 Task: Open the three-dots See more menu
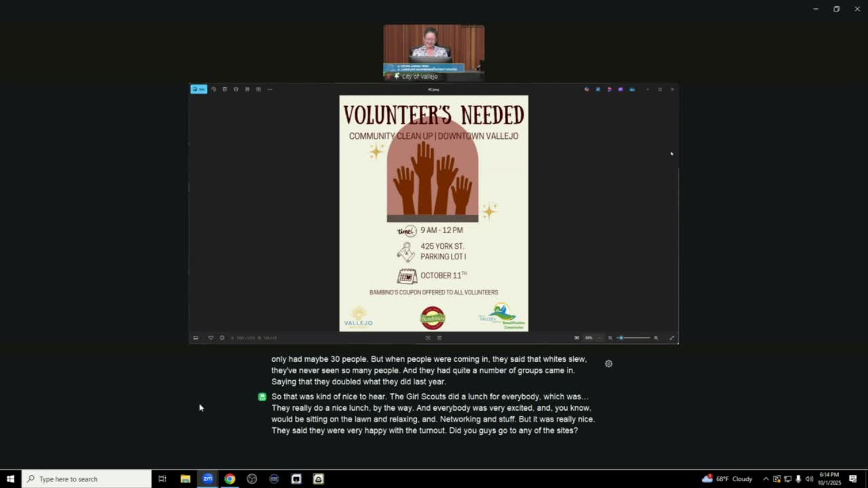269,89
